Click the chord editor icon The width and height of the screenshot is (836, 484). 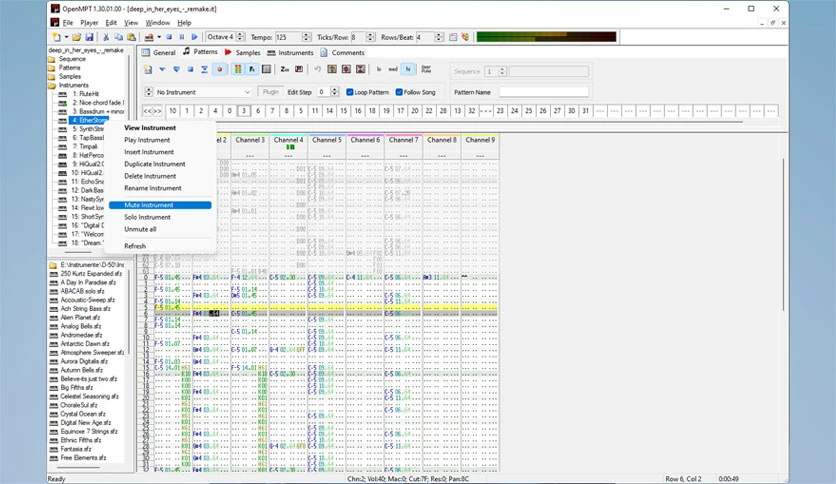[299, 69]
